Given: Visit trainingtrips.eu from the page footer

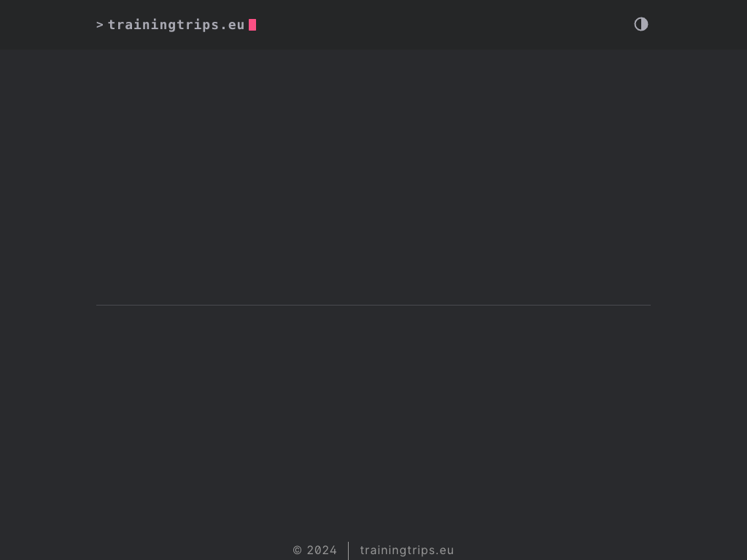Looking at the screenshot, I should pos(406,550).
